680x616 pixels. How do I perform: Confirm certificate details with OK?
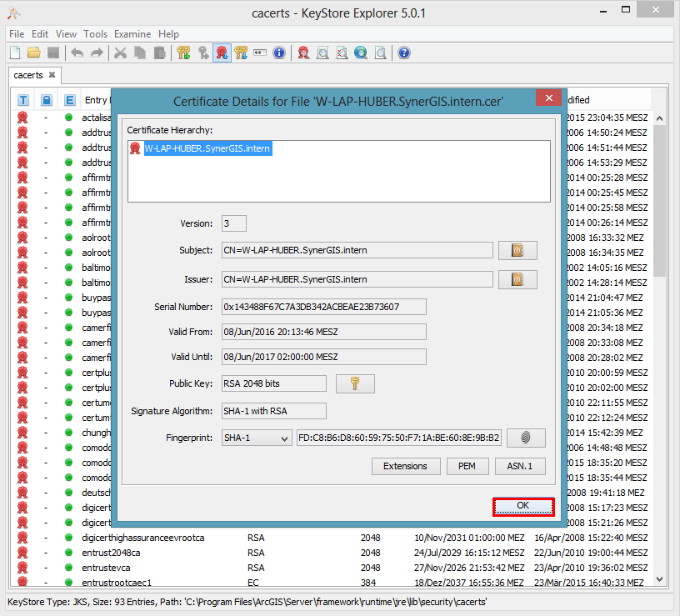click(x=523, y=505)
